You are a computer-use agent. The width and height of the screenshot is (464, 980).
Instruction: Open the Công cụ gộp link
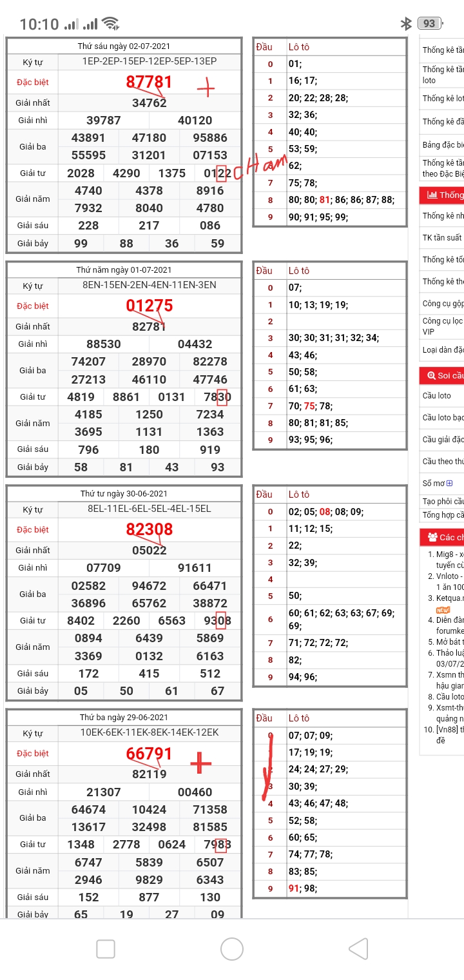443,304
